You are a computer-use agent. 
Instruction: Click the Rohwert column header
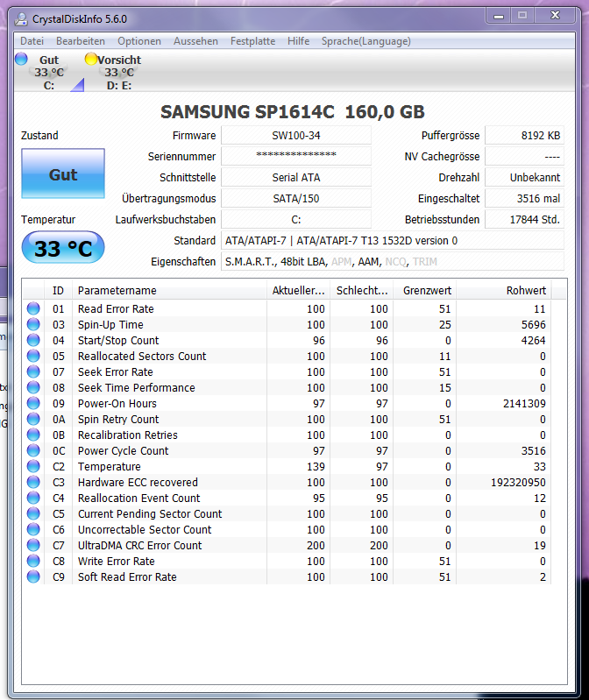(x=504, y=291)
